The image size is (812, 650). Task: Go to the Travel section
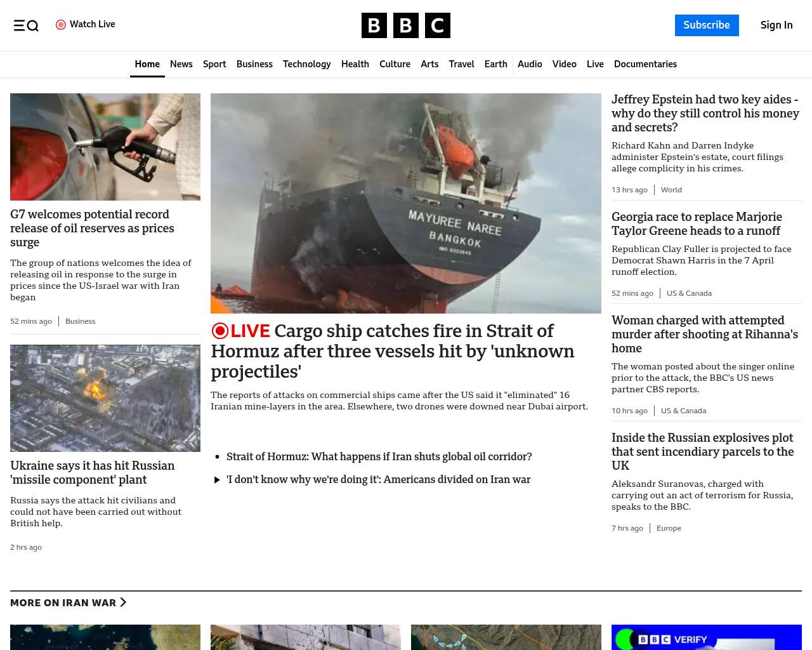pyautogui.click(x=461, y=64)
